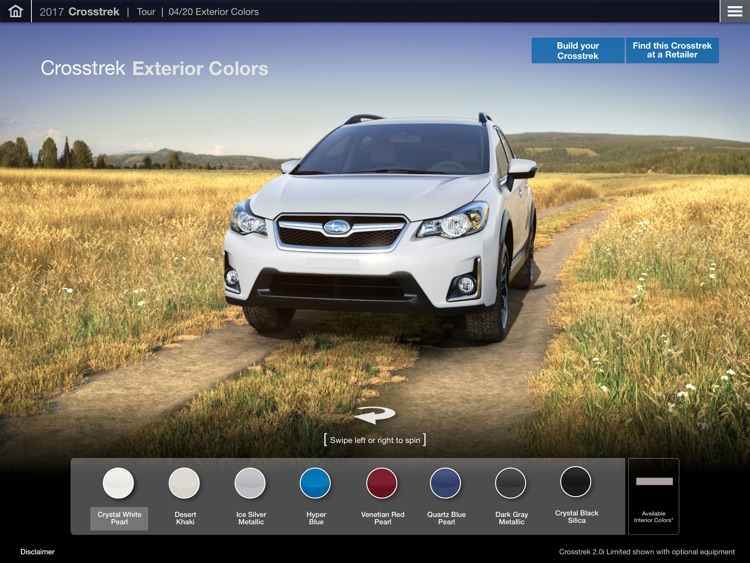Click the Crystal Black Silica label

(576, 517)
